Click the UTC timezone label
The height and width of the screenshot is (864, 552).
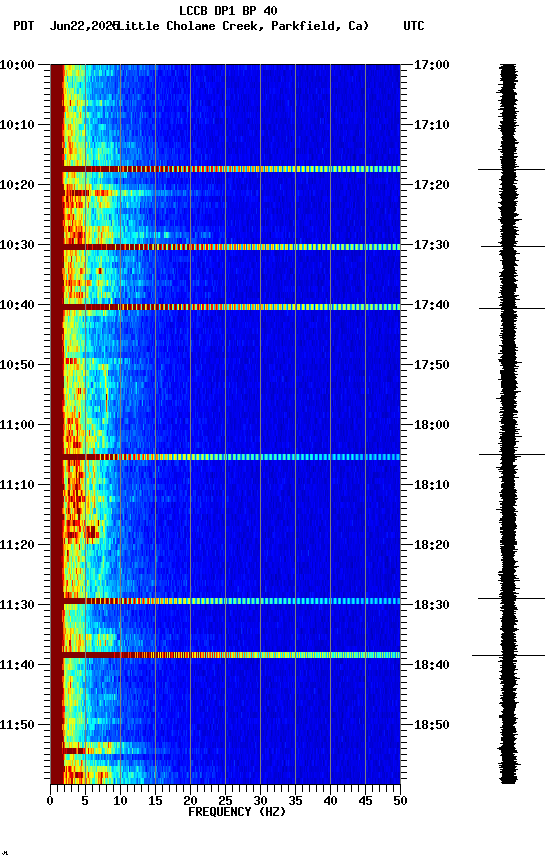coord(414,26)
